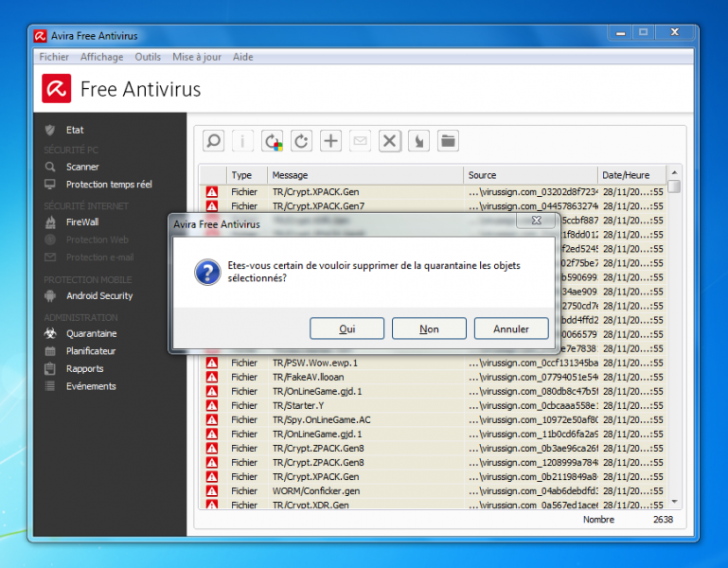
Task: Open the Affichage menu
Action: (x=101, y=57)
